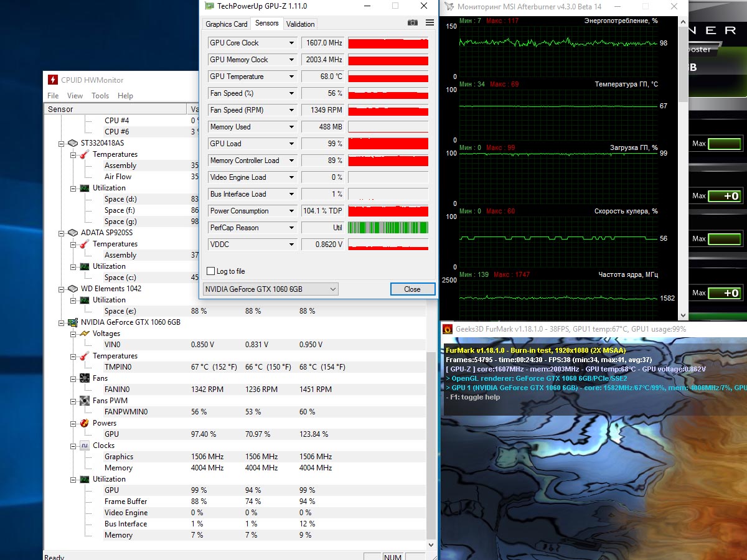Screen dimensions: 747x560
Task: Click the Voltages node icon
Action: pos(85,334)
